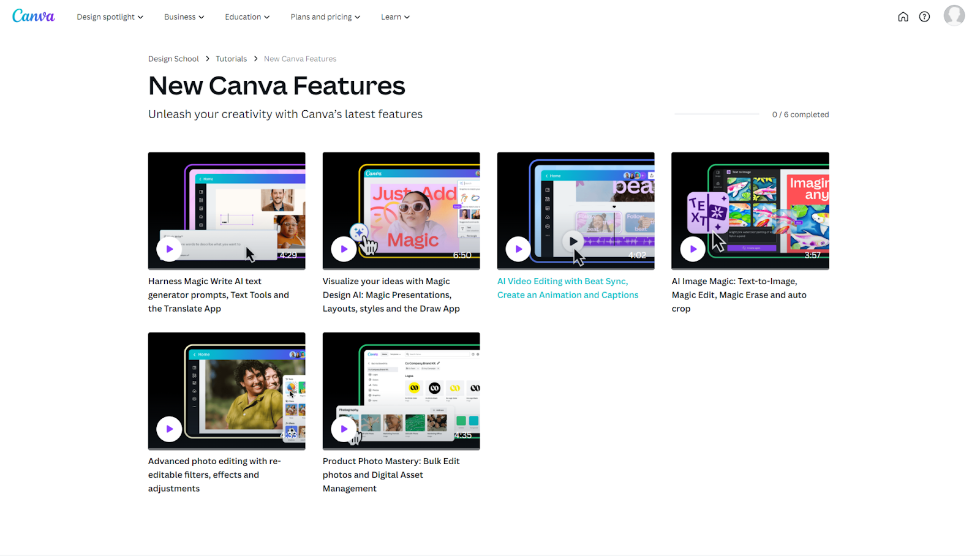Screen dimensions: 980x556
Task: Click the Canva logo
Action: coord(34,16)
